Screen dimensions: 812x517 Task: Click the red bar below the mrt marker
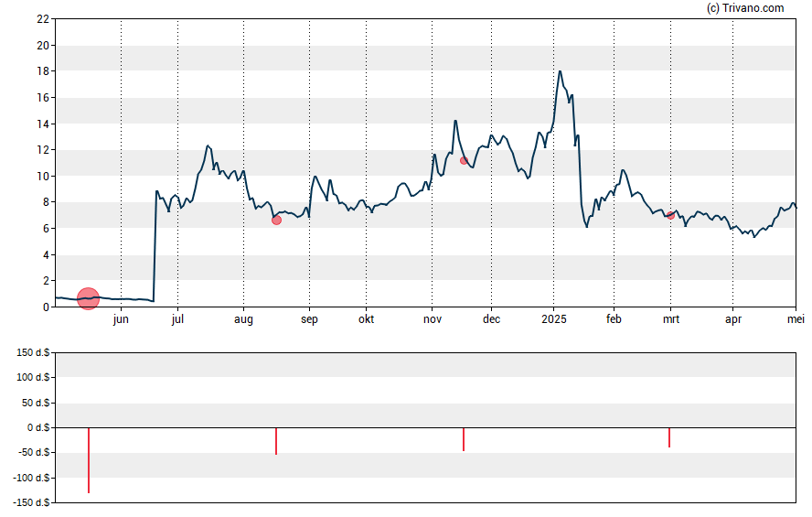point(669,437)
